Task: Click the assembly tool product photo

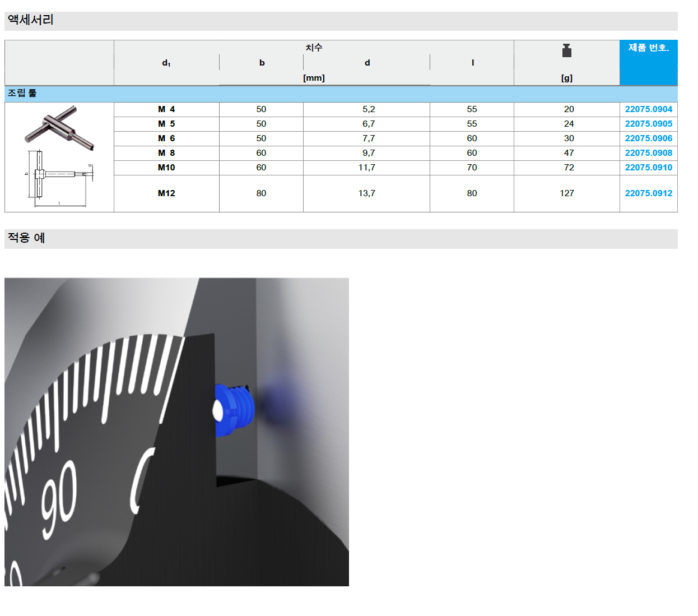Action: coord(59,127)
